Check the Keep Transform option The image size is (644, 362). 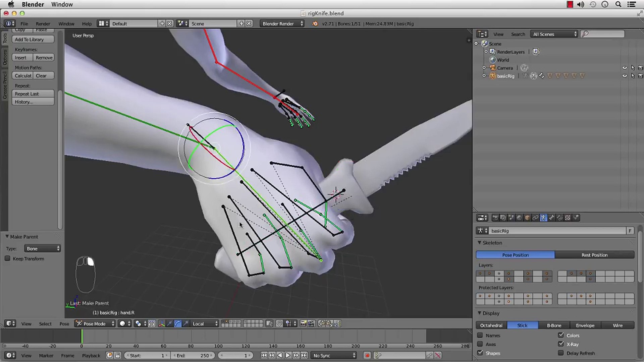tap(7, 258)
